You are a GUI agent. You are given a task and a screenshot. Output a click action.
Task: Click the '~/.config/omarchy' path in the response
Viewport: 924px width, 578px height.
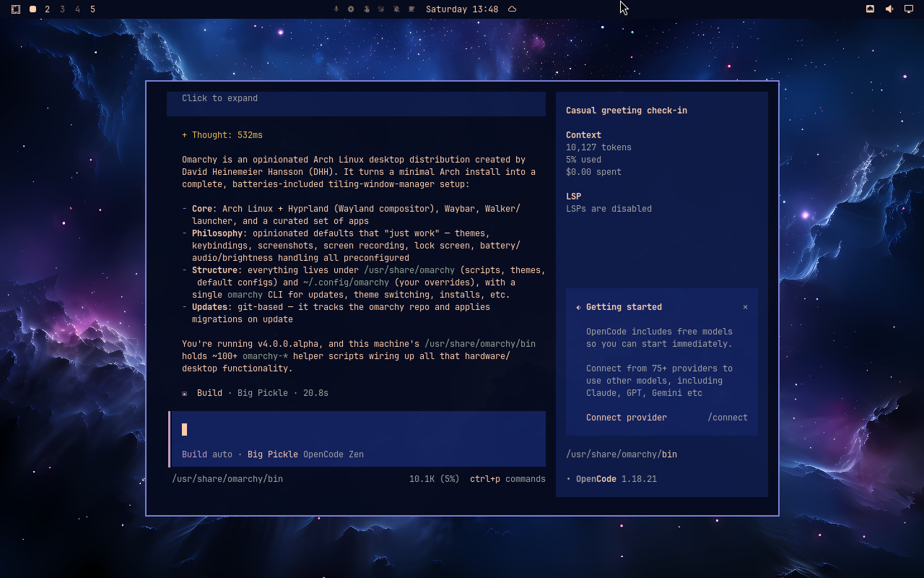pyautogui.click(x=346, y=282)
